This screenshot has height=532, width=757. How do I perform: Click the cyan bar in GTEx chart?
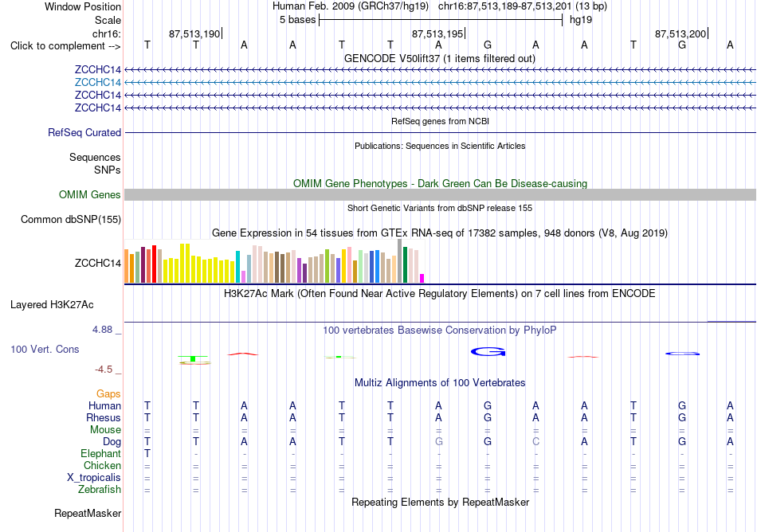tap(238, 267)
